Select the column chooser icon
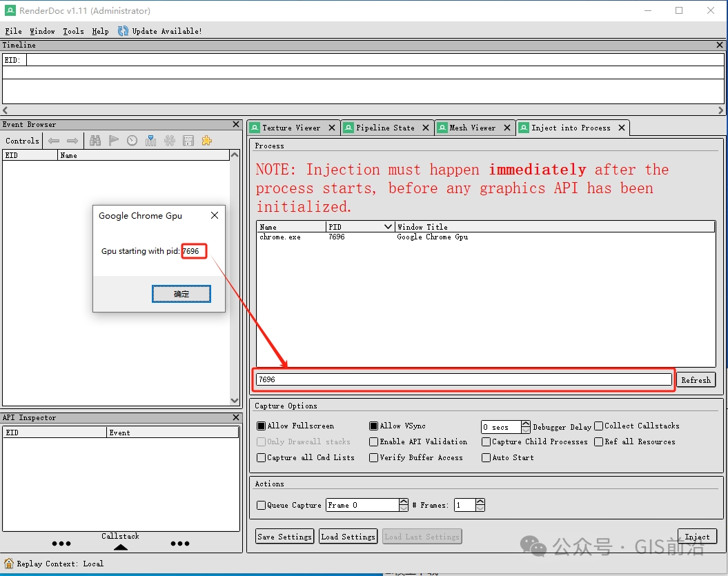The image size is (728, 576). pos(151,141)
